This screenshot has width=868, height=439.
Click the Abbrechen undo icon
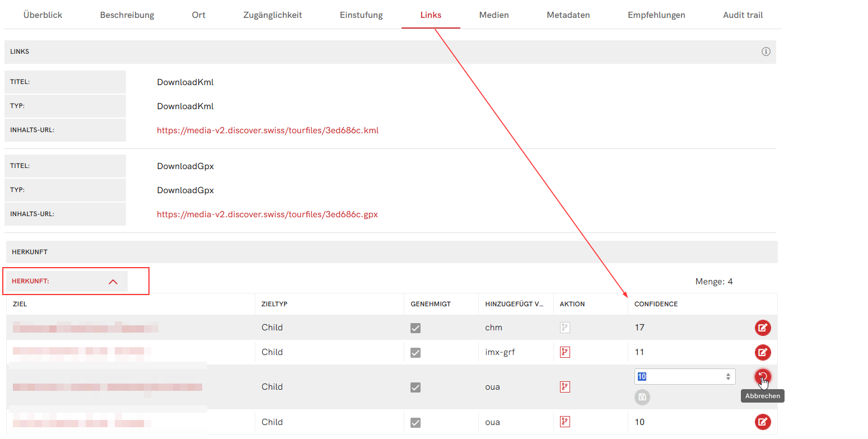coord(762,377)
